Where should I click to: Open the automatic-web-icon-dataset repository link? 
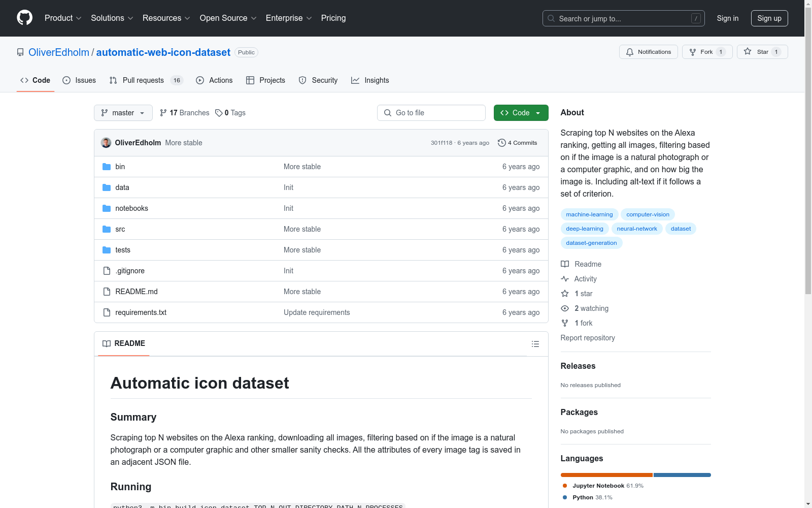(x=163, y=52)
